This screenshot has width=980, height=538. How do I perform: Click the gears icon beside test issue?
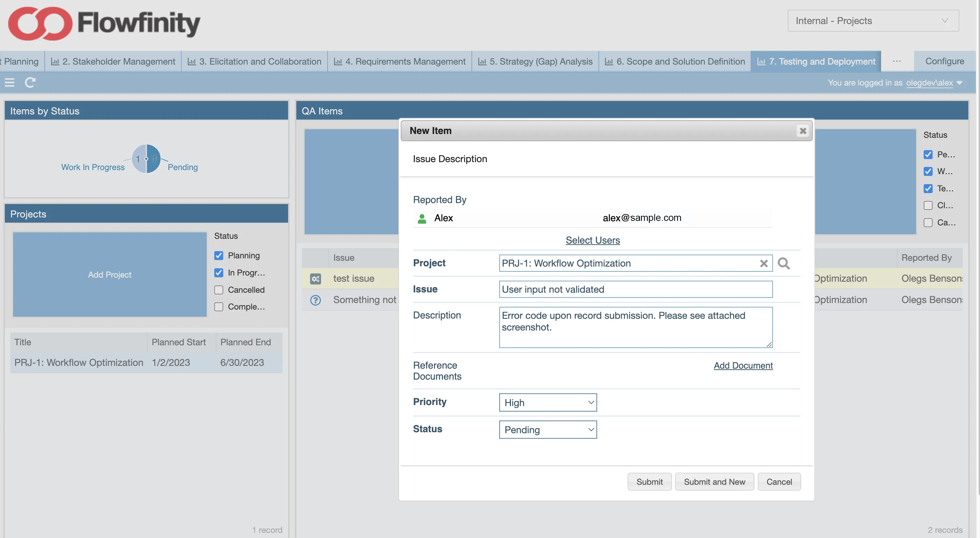315,279
